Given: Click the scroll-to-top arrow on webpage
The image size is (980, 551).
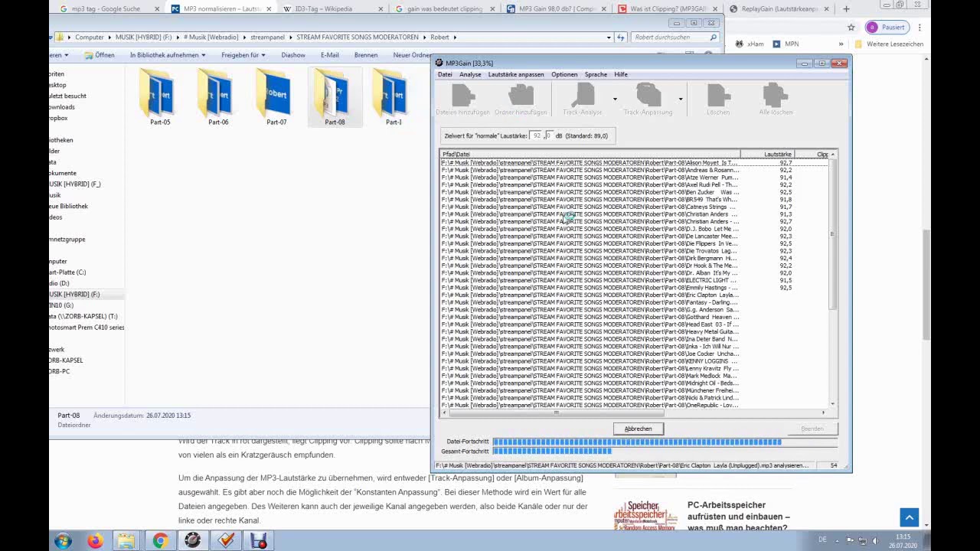Looking at the screenshot, I should pyautogui.click(x=909, y=517).
